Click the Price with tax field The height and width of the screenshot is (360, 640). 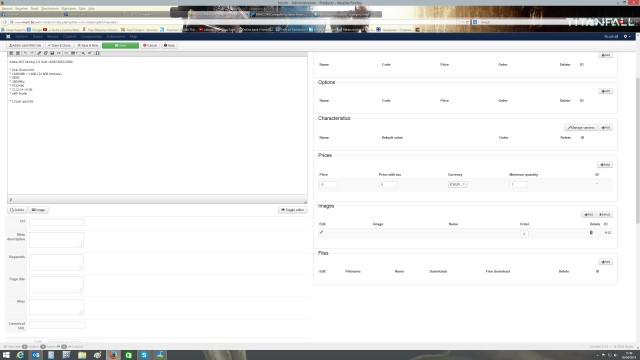[388, 184]
